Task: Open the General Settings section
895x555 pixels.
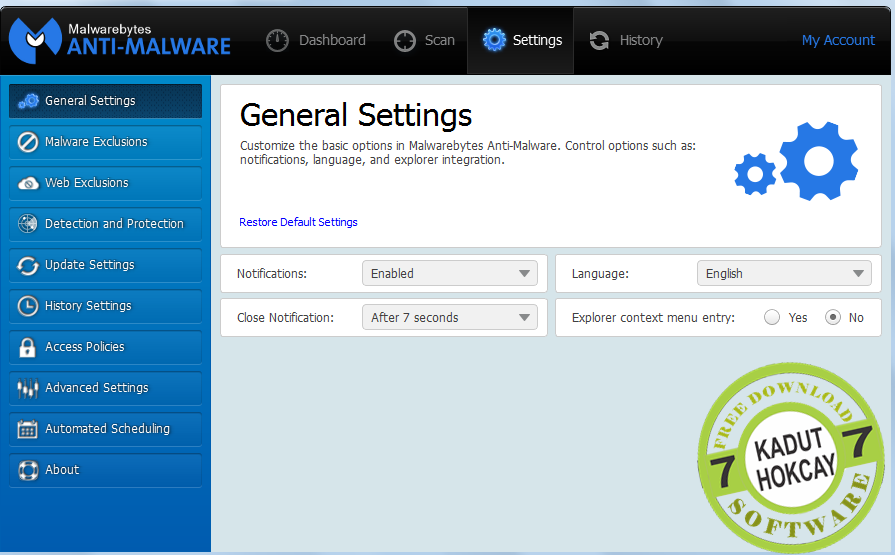Action: pos(106,101)
